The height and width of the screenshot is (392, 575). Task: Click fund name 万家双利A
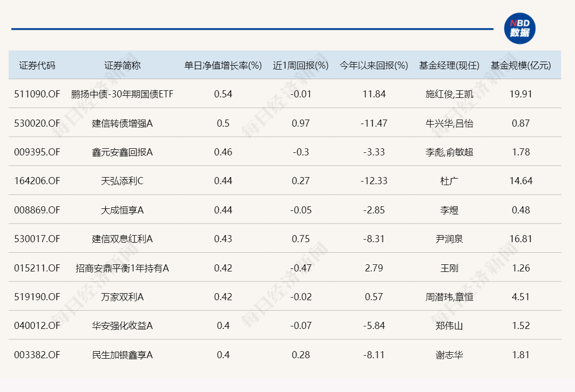(122, 297)
